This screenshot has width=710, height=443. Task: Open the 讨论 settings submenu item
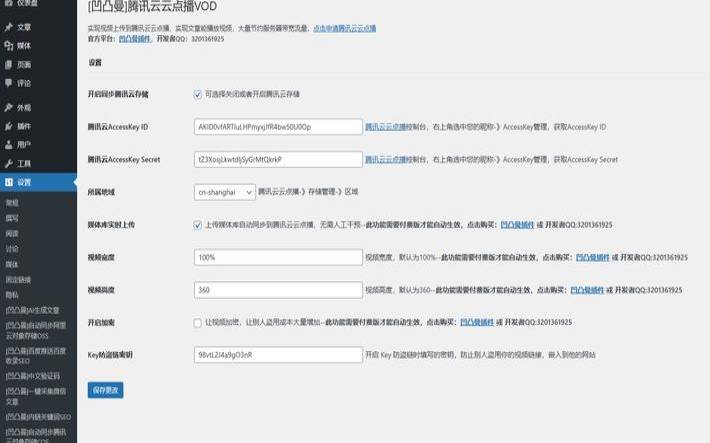pos(12,249)
